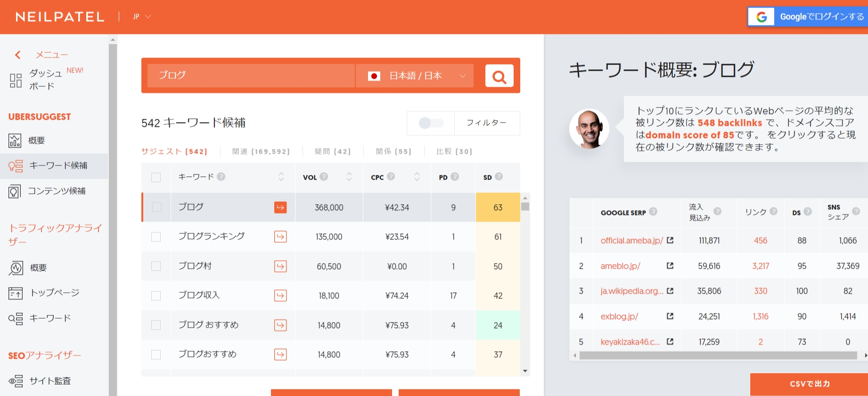868x396 pixels.
Task: Check the ブログ おすすめ keyword checkbox
Action: tap(156, 325)
